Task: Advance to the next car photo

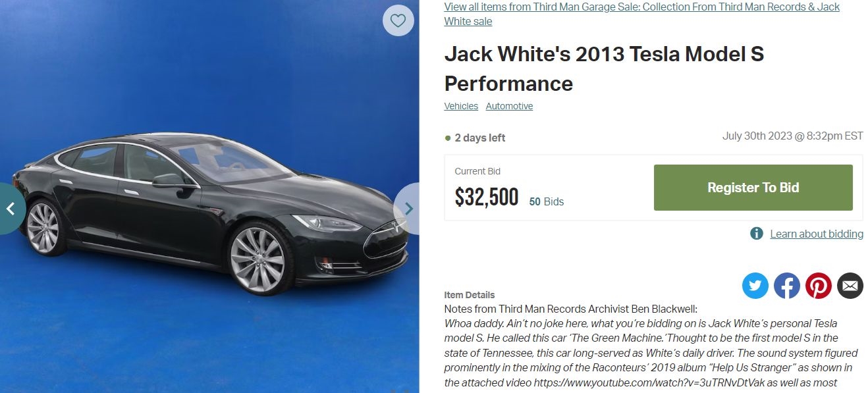Action: (x=408, y=209)
